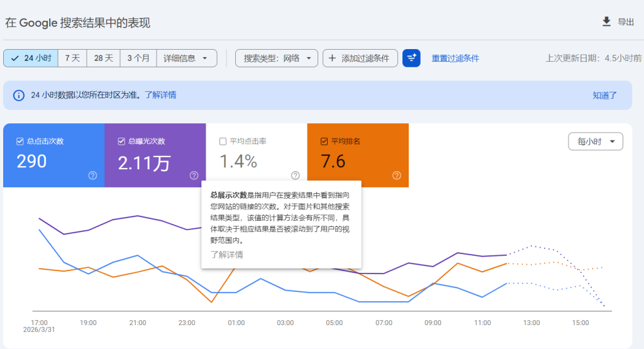The height and width of the screenshot is (349, 644).
Task: Select the 28 天 time range tab
Action: click(104, 58)
